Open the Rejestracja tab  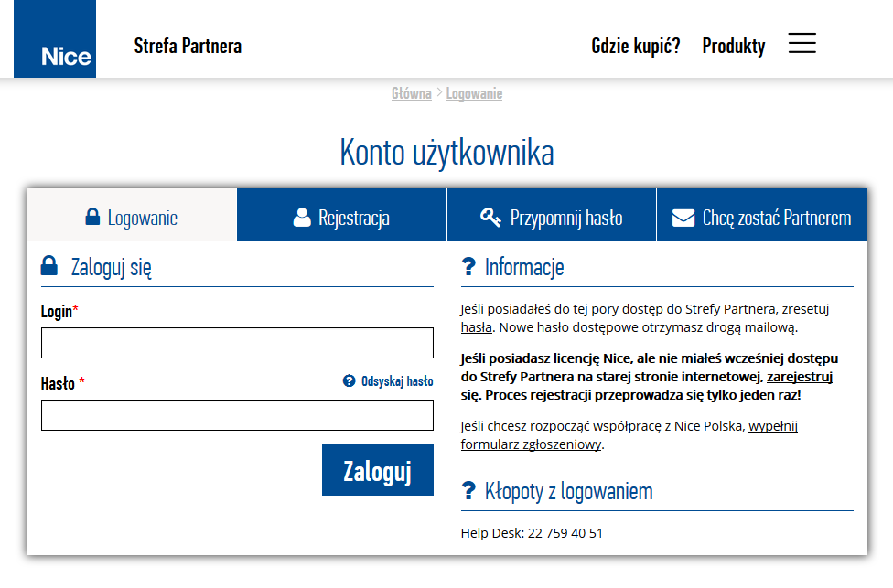coord(341,215)
